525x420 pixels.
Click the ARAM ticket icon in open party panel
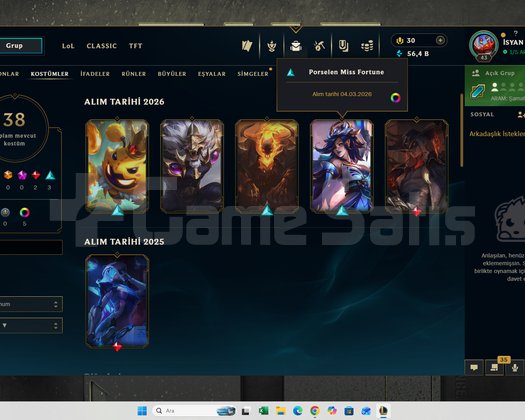(478, 91)
